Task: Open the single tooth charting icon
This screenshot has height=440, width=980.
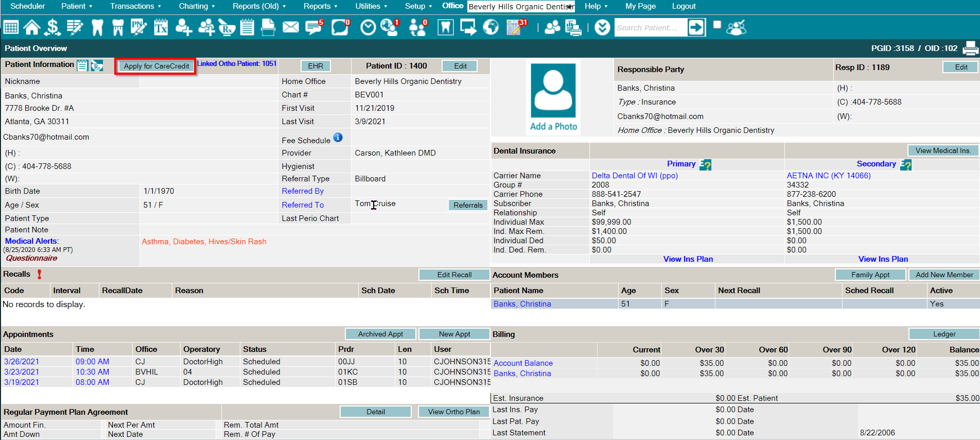Action: [97, 27]
